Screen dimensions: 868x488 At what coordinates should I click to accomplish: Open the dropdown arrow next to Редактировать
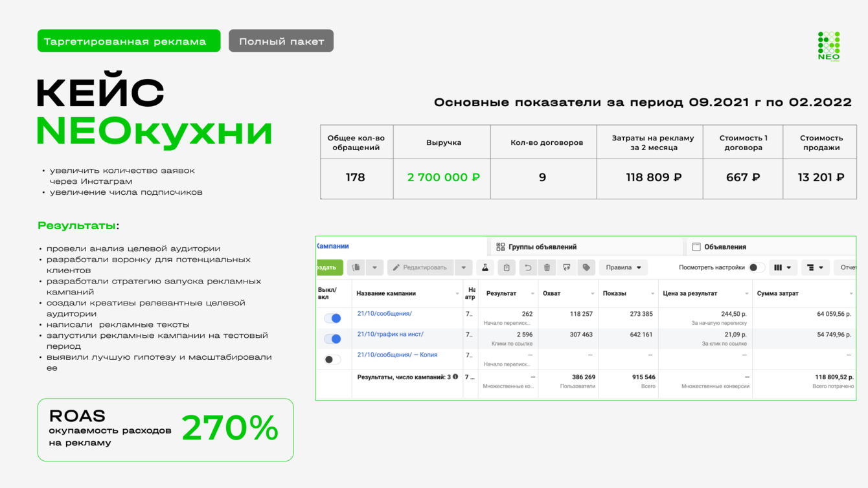point(464,267)
